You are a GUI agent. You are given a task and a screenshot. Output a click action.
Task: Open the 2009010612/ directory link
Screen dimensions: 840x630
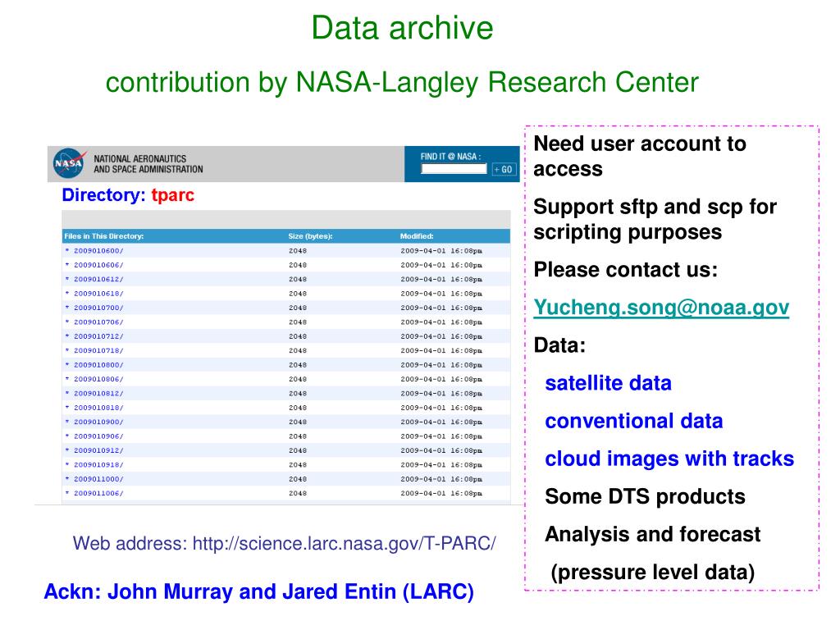tap(98, 279)
